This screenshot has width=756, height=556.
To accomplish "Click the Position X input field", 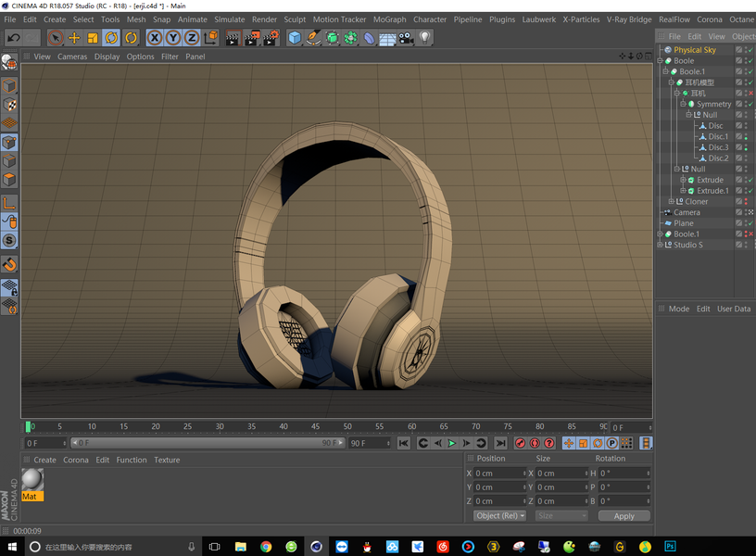I will click(x=499, y=473).
